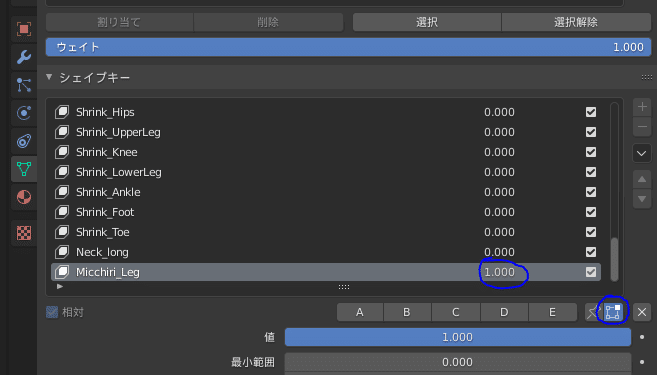
Task: Click the 選択 select button
Action: pos(427,22)
